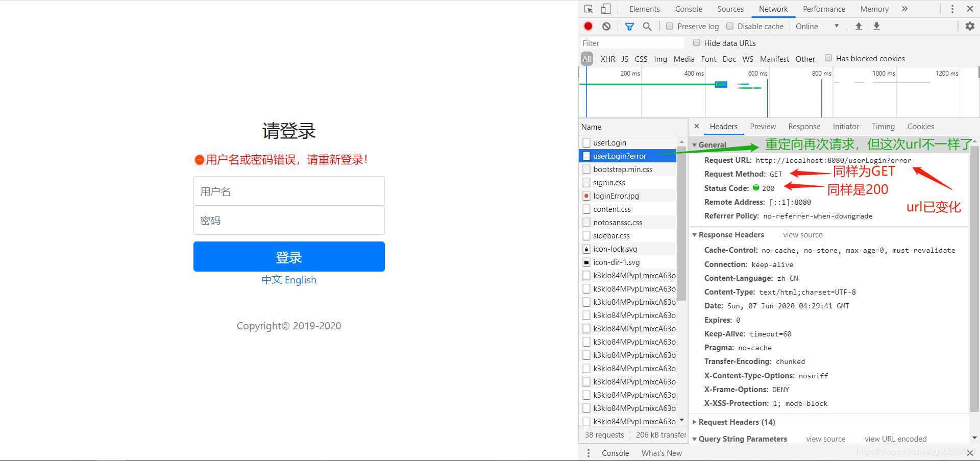Filter requests by CSS
Viewport: 980px width, 461px height.
[641, 59]
